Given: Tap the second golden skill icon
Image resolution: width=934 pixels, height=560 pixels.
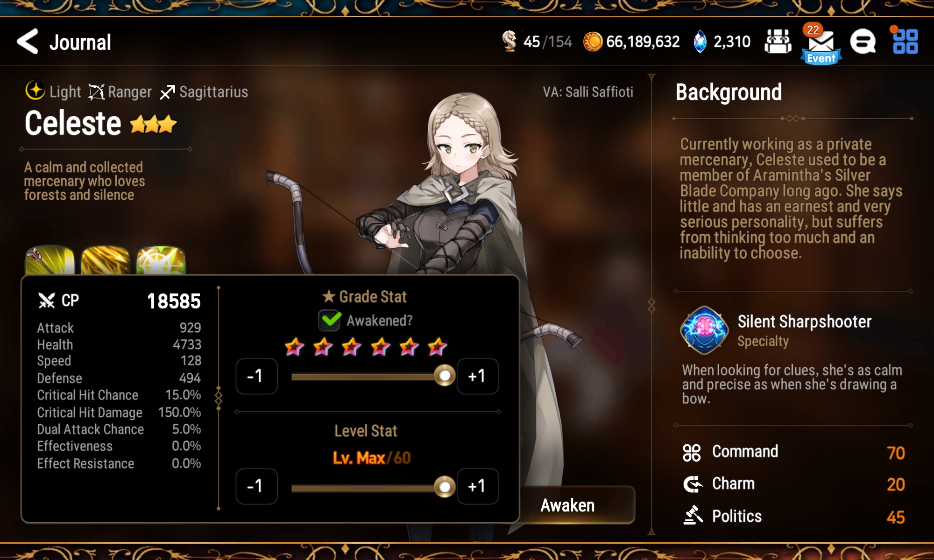Looking at the screenshot, I should (106, 260).
